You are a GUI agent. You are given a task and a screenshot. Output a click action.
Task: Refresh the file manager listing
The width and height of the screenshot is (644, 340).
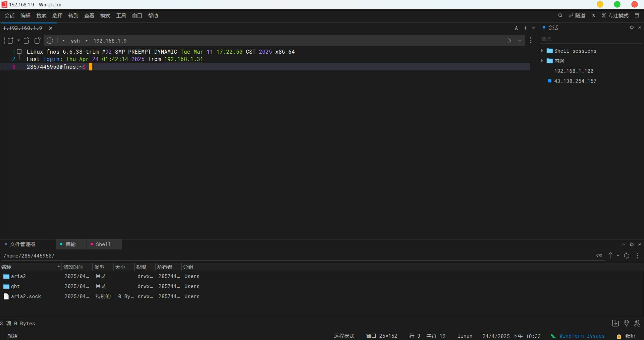point(626,256)
